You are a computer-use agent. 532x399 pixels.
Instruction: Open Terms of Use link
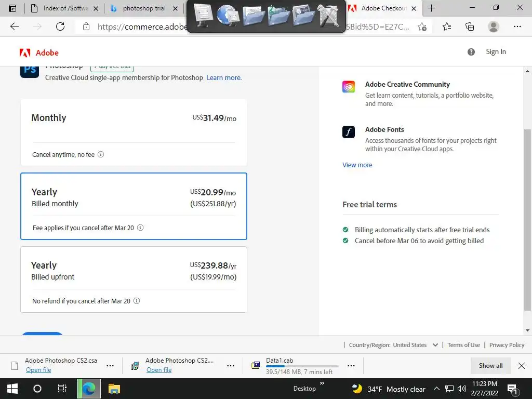[x=463, y=345]
